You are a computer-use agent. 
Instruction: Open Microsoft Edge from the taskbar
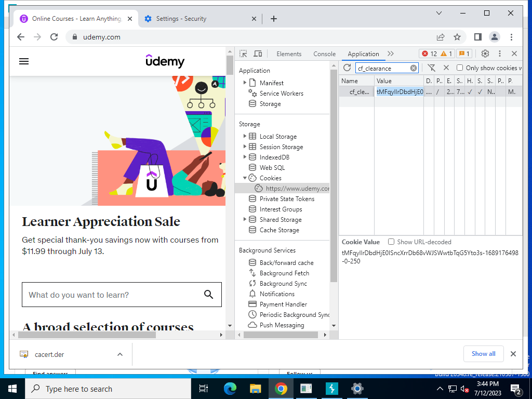(x=230, y=389)
